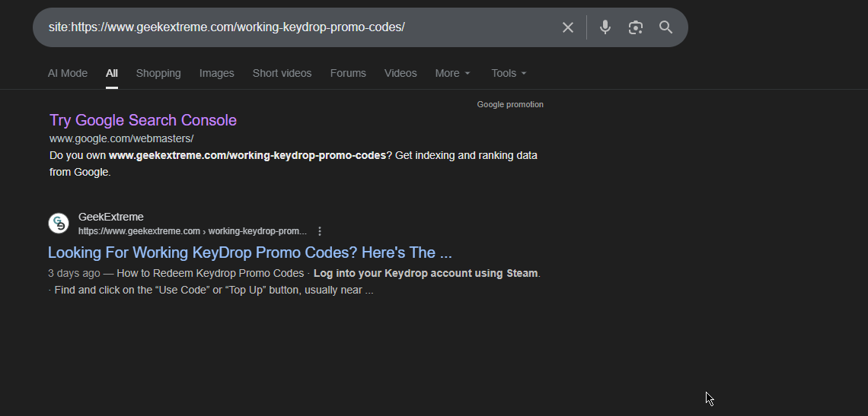The width and height of the screenshot is (868, 416).
Task: Click the GeekExtreme site favicon
Action: [x=59, y=224]
